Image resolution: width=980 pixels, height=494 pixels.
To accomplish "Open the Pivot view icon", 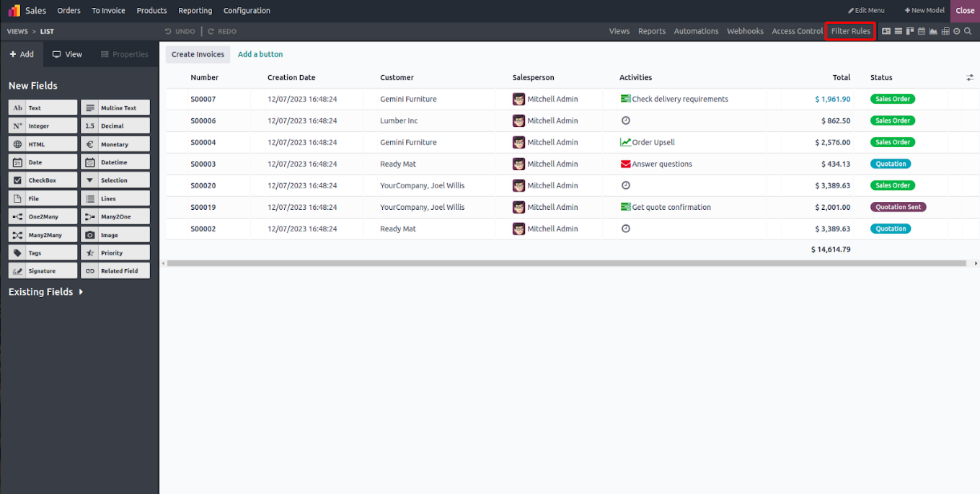I will point(945,31).
